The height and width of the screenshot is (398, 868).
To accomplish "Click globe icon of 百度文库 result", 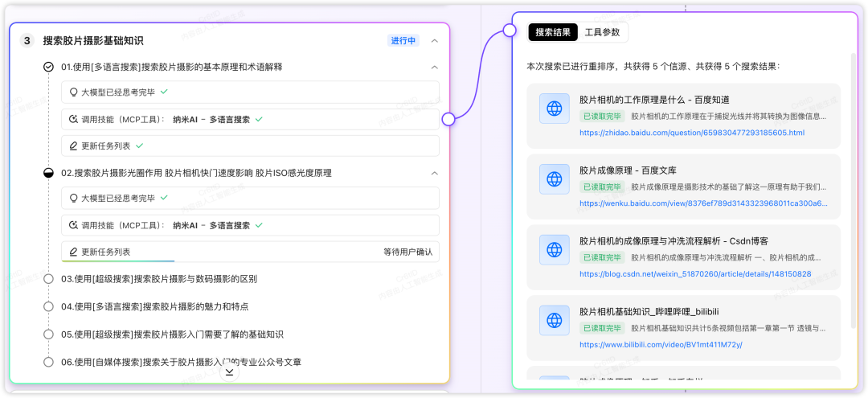I will click(554, 178).
